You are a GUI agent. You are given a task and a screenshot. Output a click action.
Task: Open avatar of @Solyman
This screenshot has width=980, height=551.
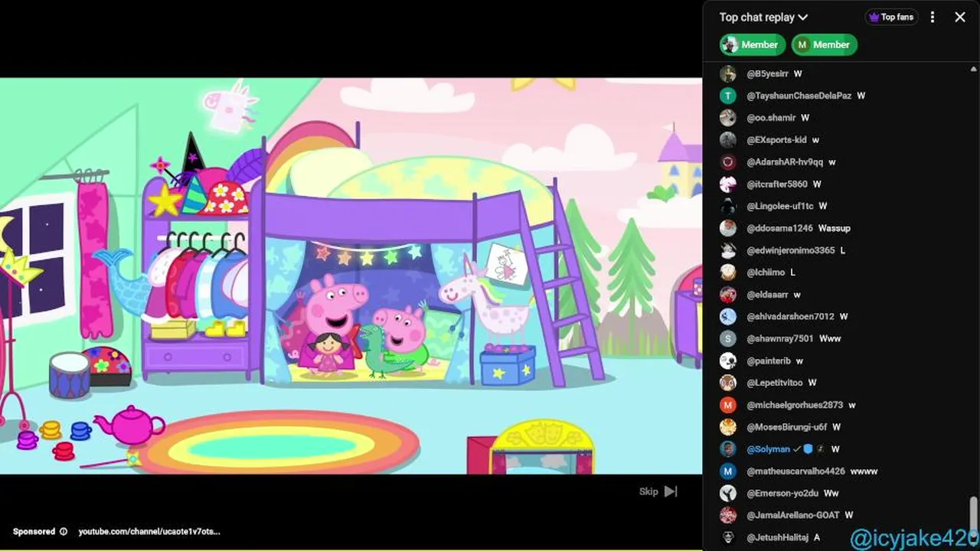[728, 449]
